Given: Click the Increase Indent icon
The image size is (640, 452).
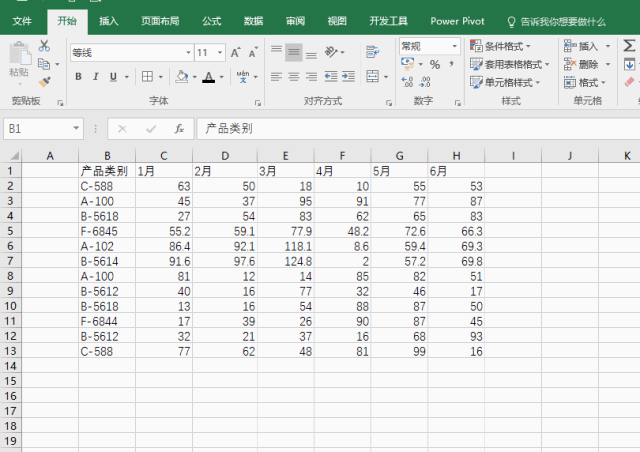Looking at the screenshot, I should coord(346,76).
